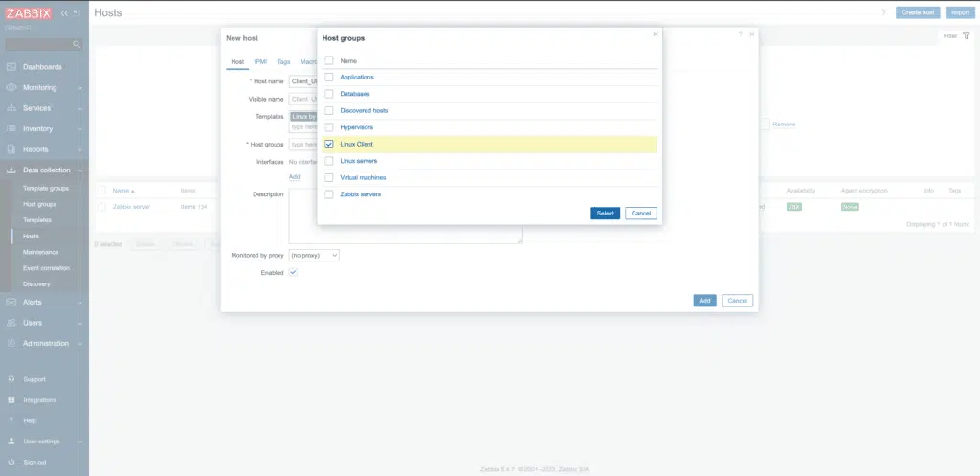Collapse the Data collection menu arrow
The image size is (980, 476).
[x=80, y=170]
